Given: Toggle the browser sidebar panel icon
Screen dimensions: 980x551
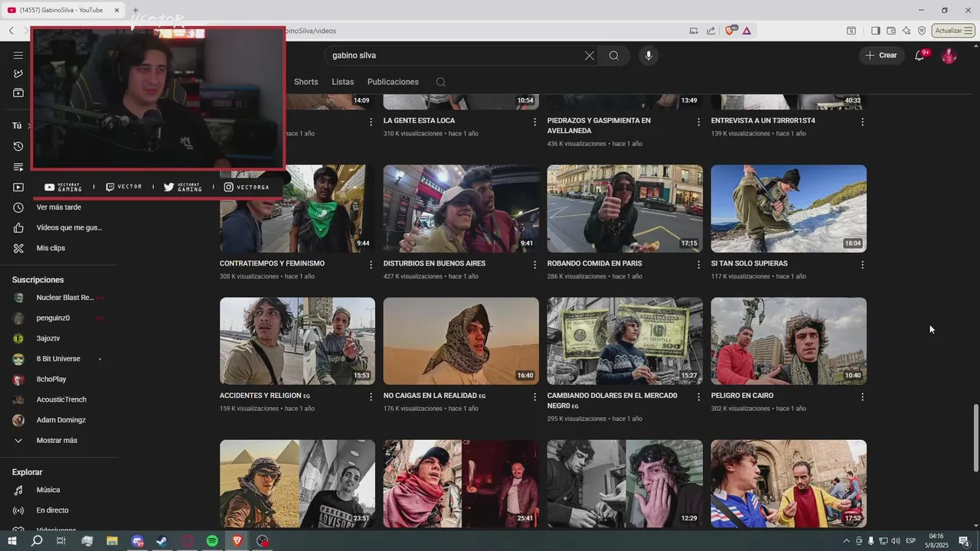Looking at the screenshot, I should coord(876,31).
